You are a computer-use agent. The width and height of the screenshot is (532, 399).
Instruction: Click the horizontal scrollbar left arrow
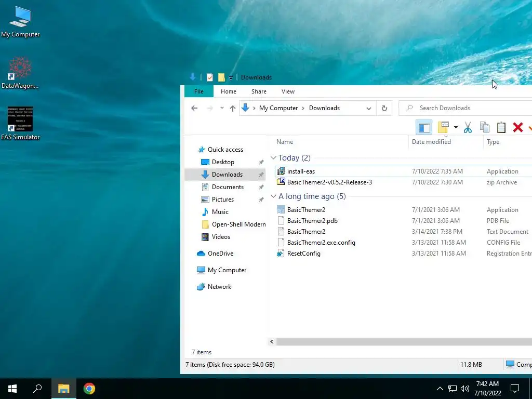[272, 342]
